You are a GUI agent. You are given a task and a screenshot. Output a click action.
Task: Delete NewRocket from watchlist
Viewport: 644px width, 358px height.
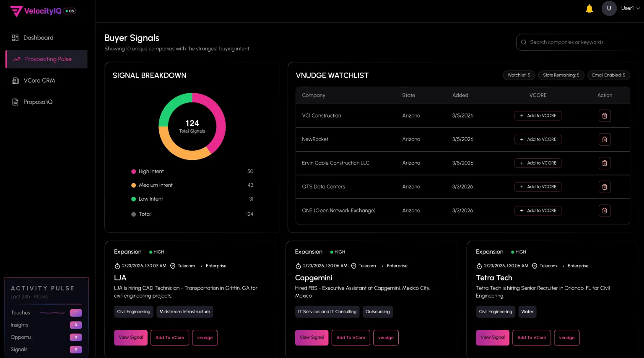click(605, 139)
